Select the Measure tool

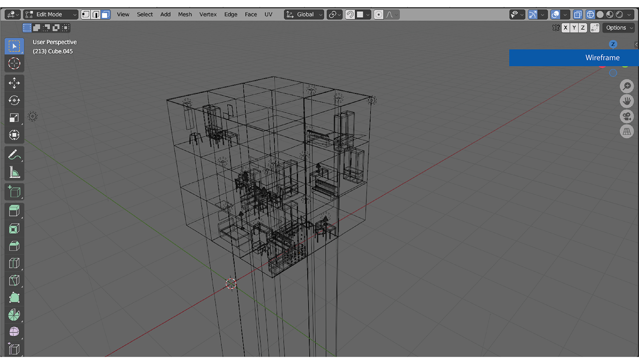click(14, 172)
